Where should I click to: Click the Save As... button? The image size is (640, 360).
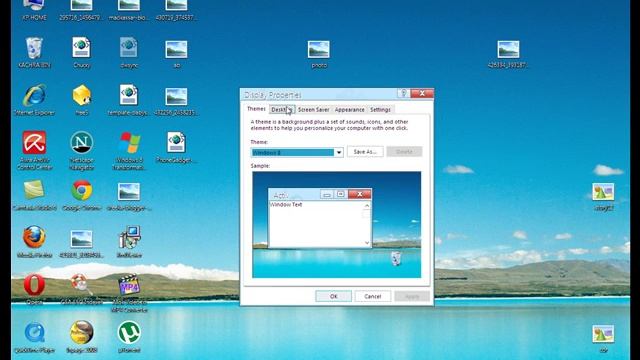point(365,152)
